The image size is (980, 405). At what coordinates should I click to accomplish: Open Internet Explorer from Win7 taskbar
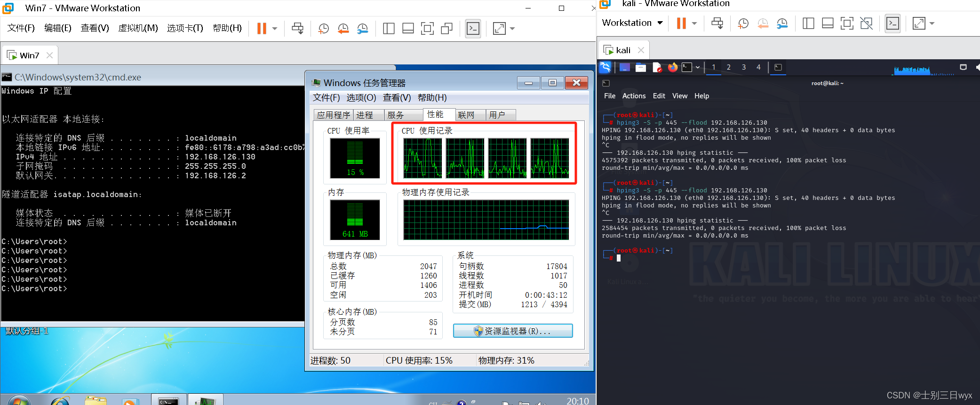(60, 401)
